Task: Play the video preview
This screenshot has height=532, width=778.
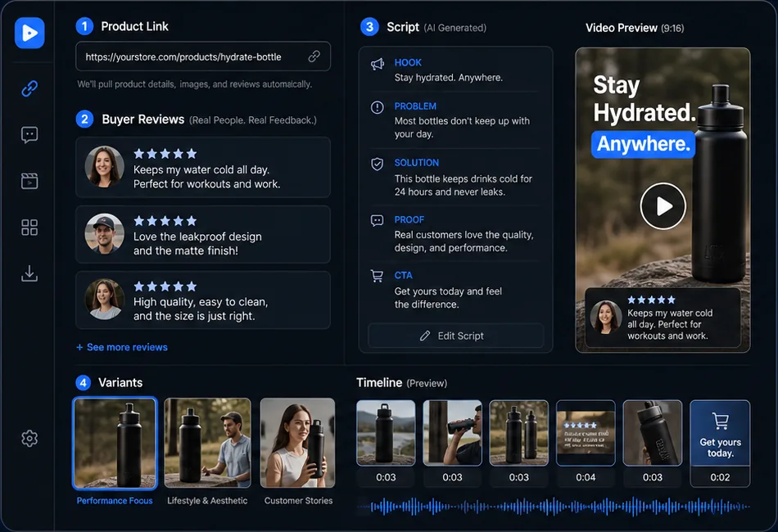Action: point(663,205)
